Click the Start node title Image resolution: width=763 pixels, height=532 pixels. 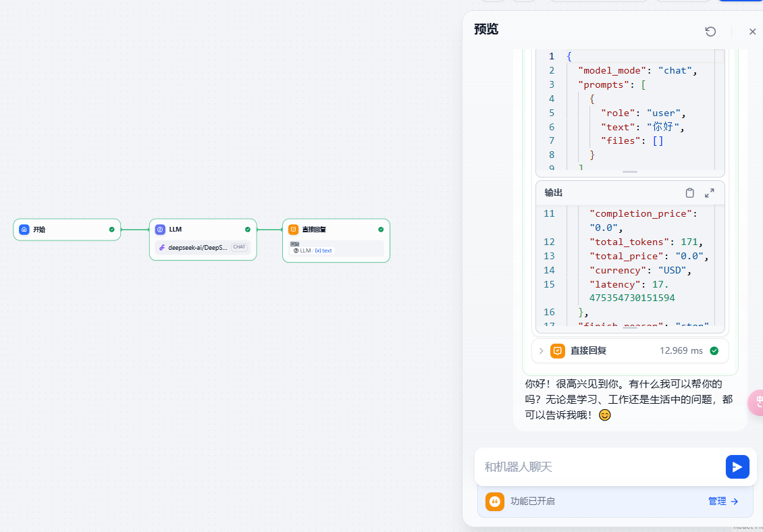(x=39, y=230)
